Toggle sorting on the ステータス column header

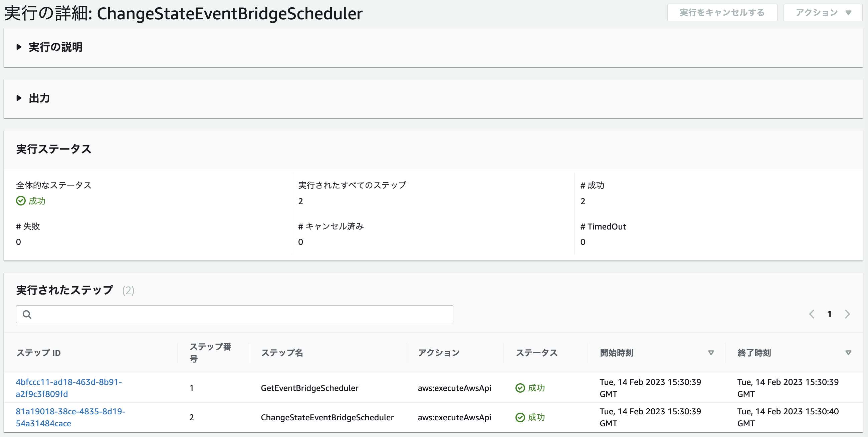537,353
